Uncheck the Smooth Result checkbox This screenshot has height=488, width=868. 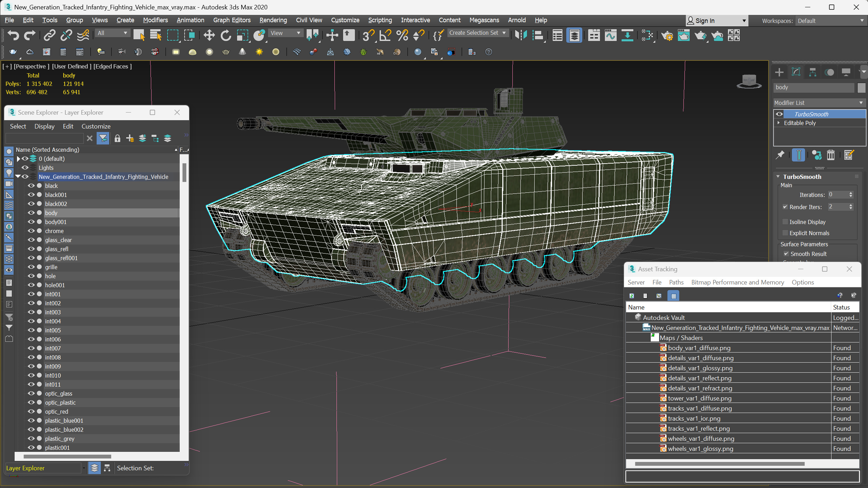(x=786, y=254)
